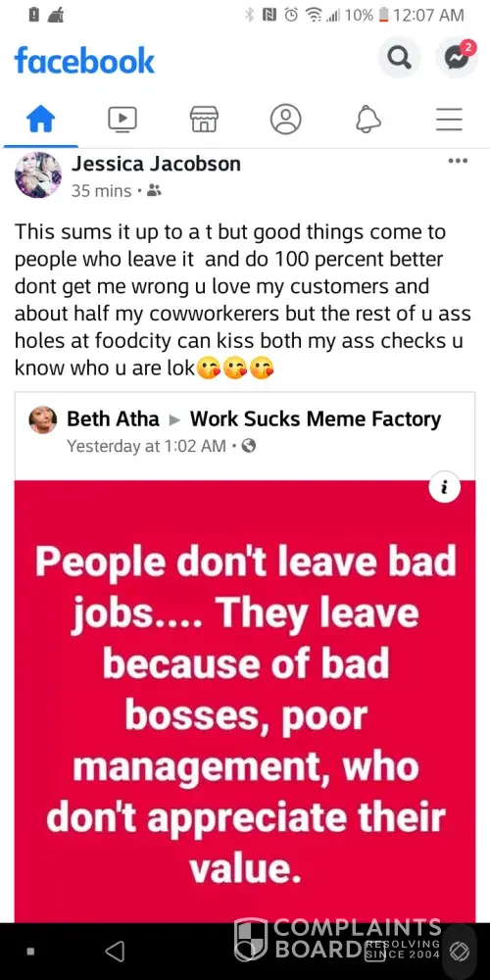Tap the Android back navigation button
The width and height of the screenshot is (490, 980).
[x=115, y=952]
